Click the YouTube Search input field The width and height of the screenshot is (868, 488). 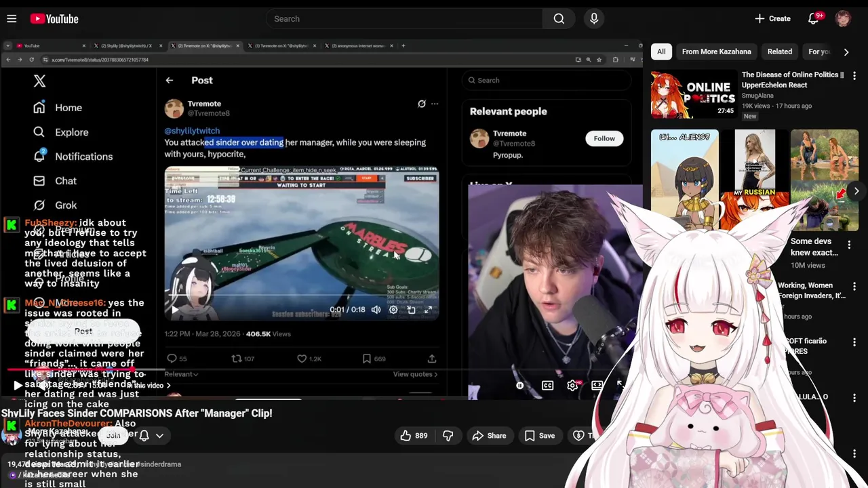404,19
